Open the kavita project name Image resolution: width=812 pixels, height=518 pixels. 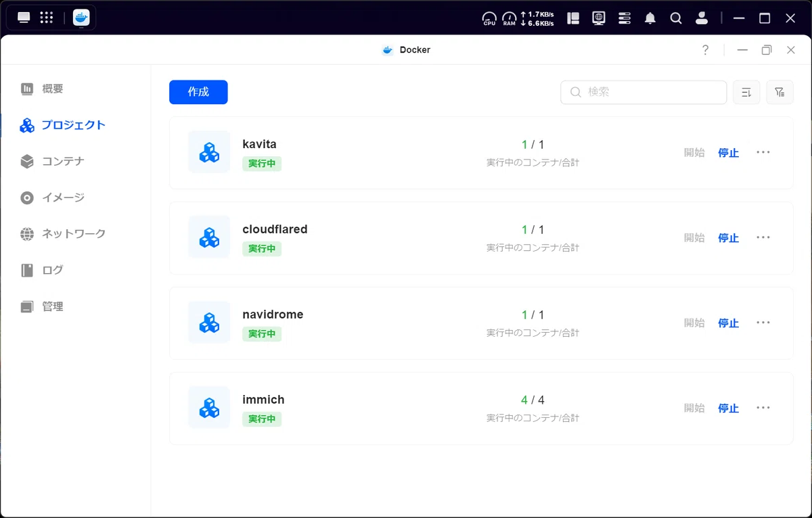(259, 144)
